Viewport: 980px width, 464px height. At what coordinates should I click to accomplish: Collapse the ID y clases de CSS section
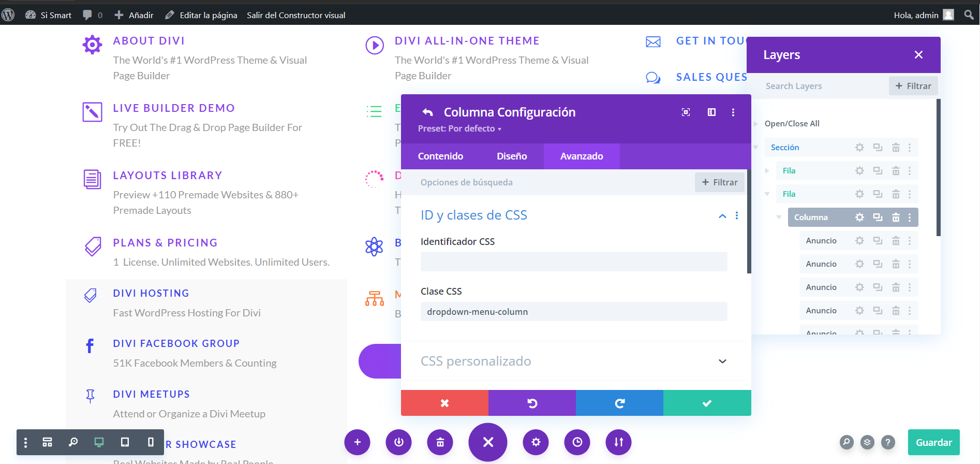pos(722,216)
